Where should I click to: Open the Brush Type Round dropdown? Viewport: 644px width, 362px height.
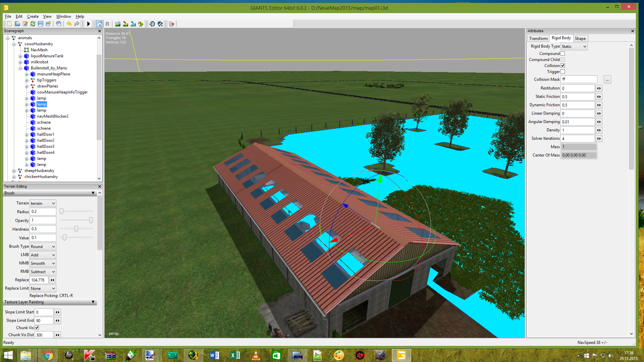click(x=43, y=246)
